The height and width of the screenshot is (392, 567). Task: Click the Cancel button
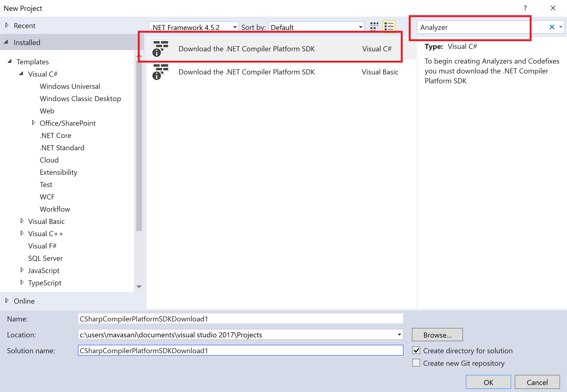click(537, 382)
